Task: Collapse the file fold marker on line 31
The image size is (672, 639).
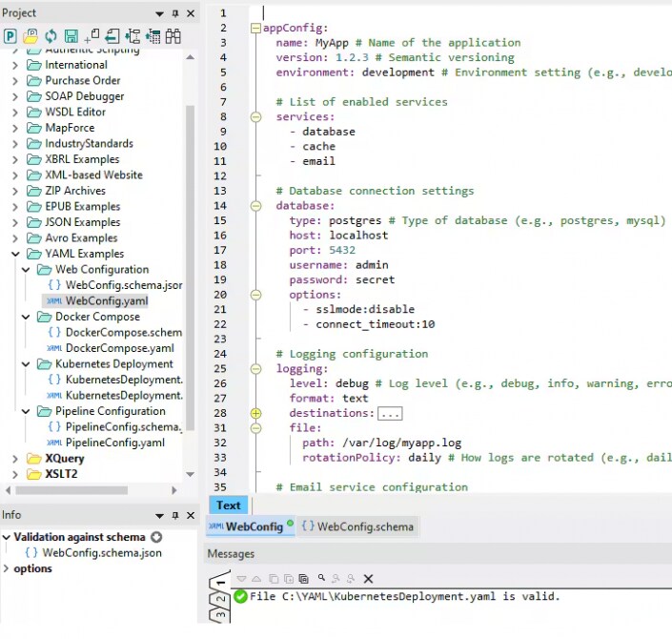Action: 255,428
